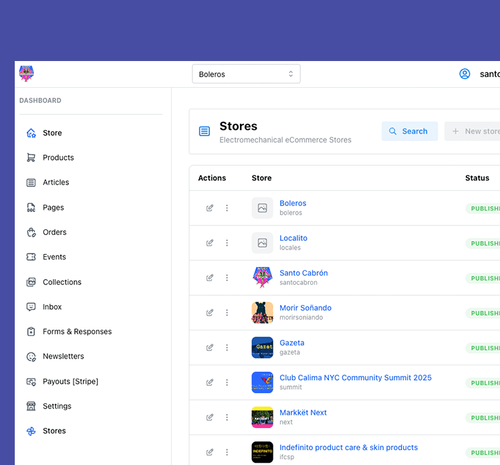Click the Payouts [Stripe] icon
This screenshot has width=500, height=465.
pos(31,381)
